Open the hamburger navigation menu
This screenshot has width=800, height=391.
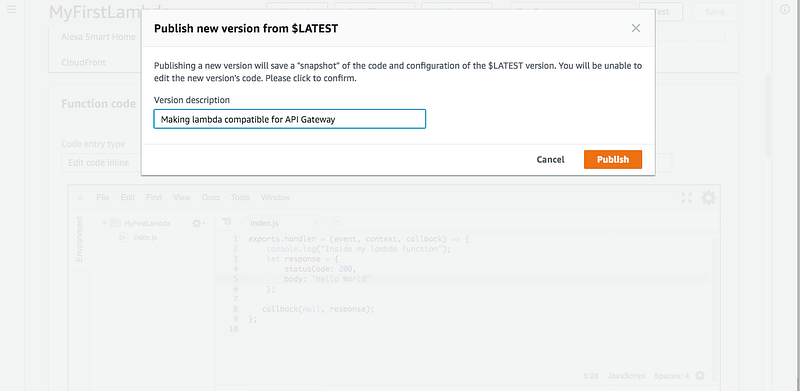(11, 9)
